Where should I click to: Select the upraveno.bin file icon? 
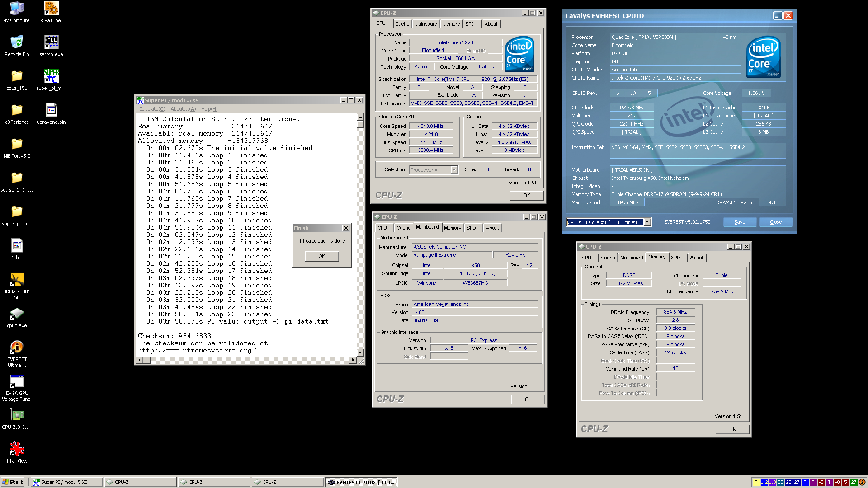click(51, 114)
